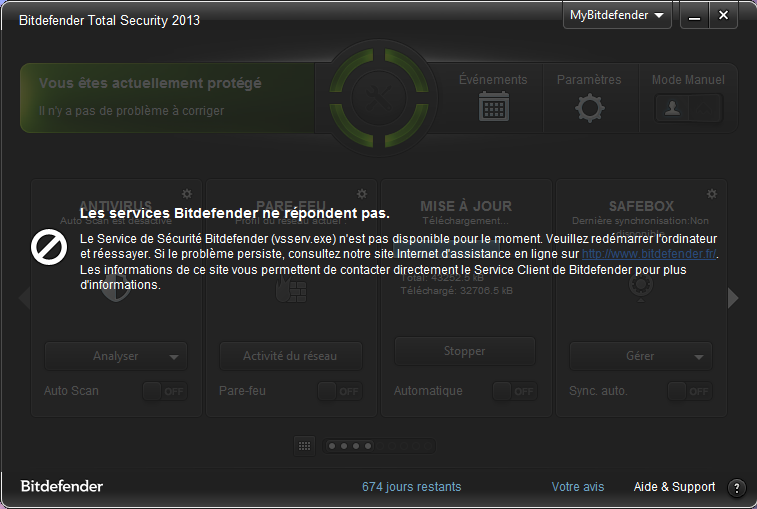Image resolution: width=757 pixels, height=509 pixels.
Task: Click the help question mark icon
Action: pyautogui.click(x=736, y=488)
